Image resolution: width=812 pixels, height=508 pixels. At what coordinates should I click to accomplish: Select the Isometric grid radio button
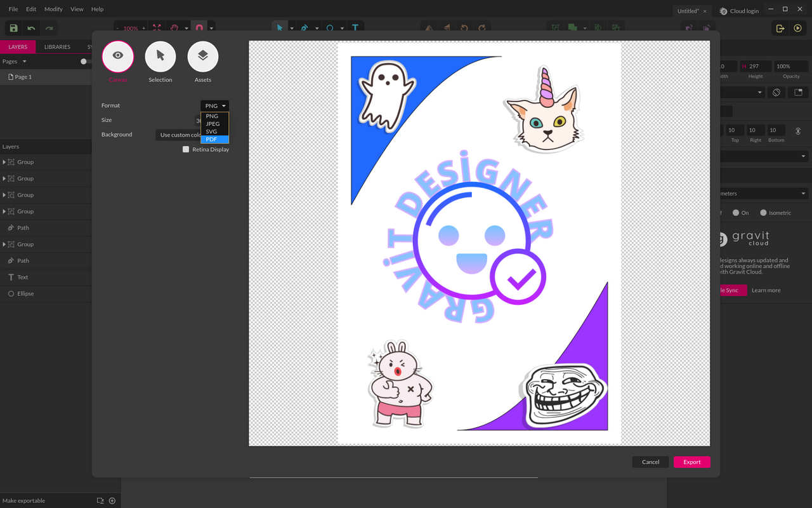[763, 213]
